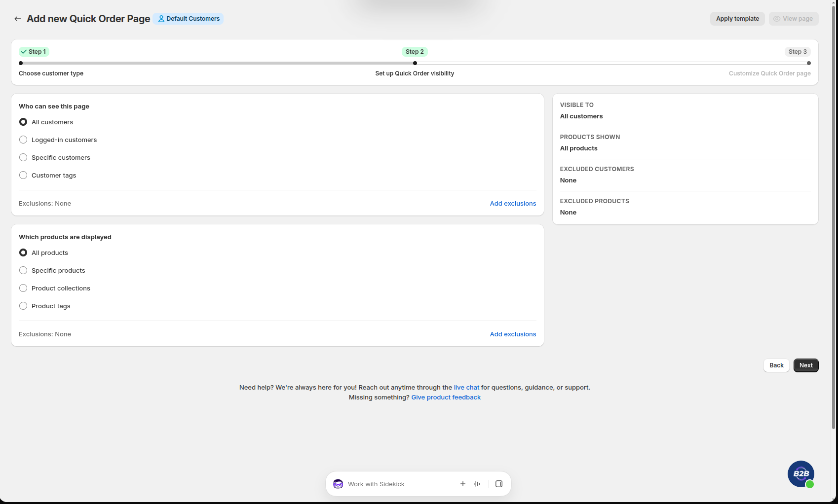Open Give product feedback link

[x=446, y=397]
